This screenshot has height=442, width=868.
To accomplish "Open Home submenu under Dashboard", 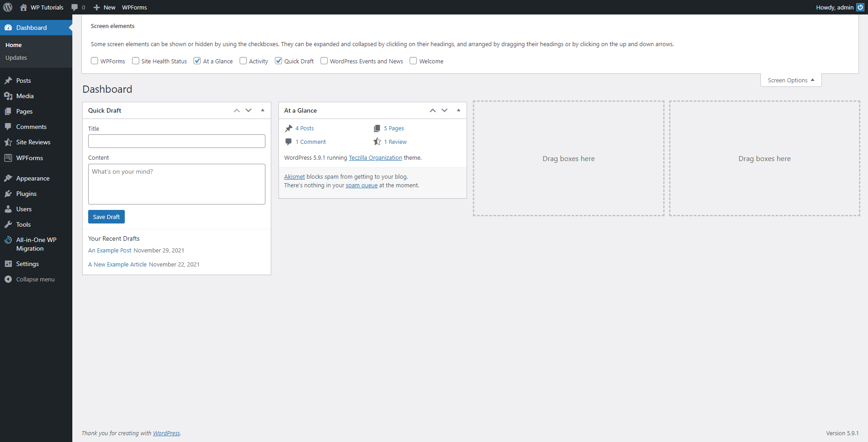I will tap(14, 45).
